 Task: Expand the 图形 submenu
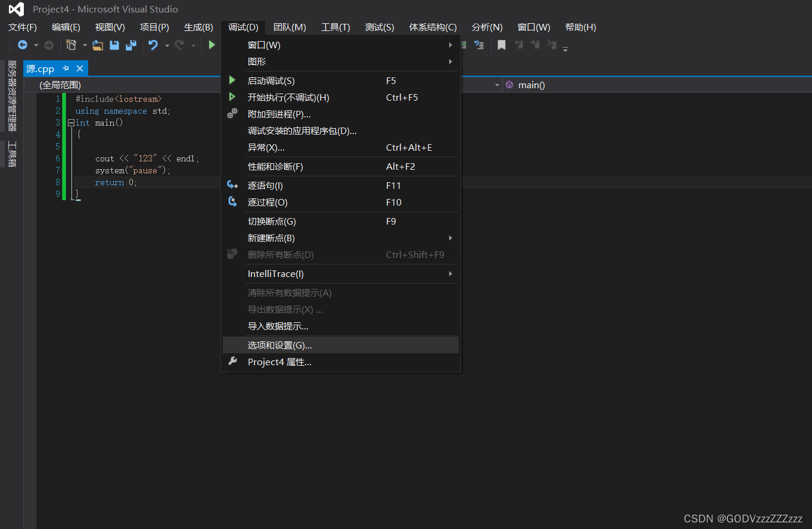[451, 61]
